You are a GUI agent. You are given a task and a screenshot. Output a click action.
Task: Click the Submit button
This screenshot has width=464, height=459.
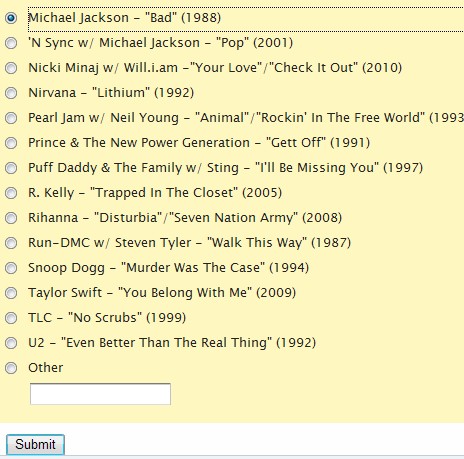35,444
